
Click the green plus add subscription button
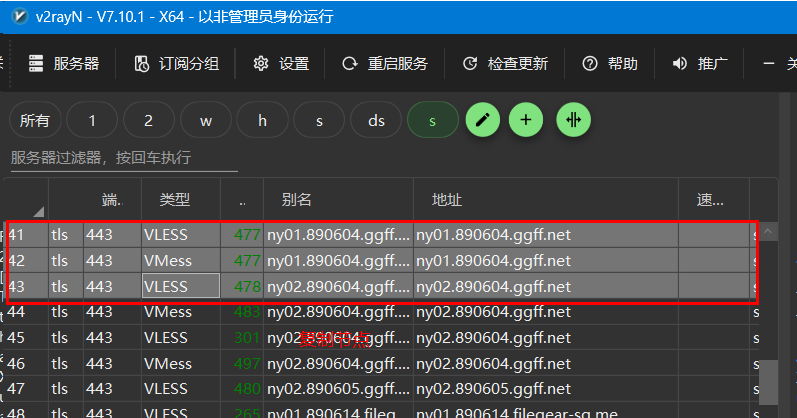pyautogui.click(x=526, y=120)
